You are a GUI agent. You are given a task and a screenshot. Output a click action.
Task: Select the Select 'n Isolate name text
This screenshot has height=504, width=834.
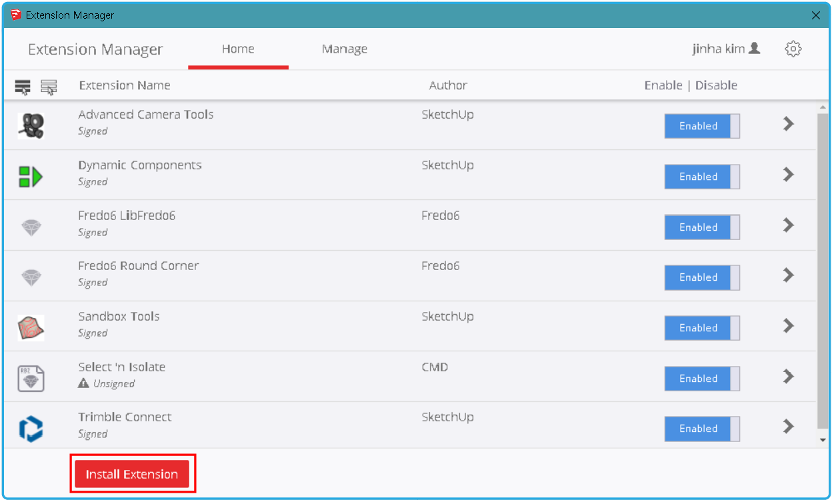(122, 367)
